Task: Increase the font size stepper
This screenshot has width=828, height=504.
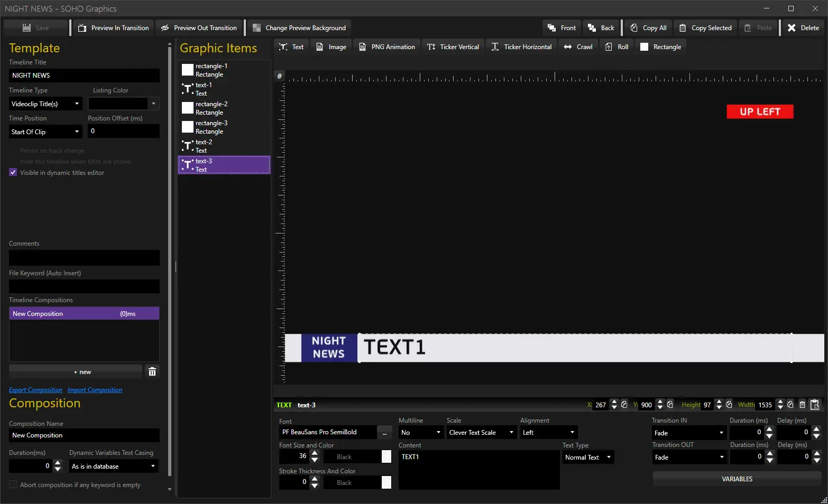Action: coord(315,453)
